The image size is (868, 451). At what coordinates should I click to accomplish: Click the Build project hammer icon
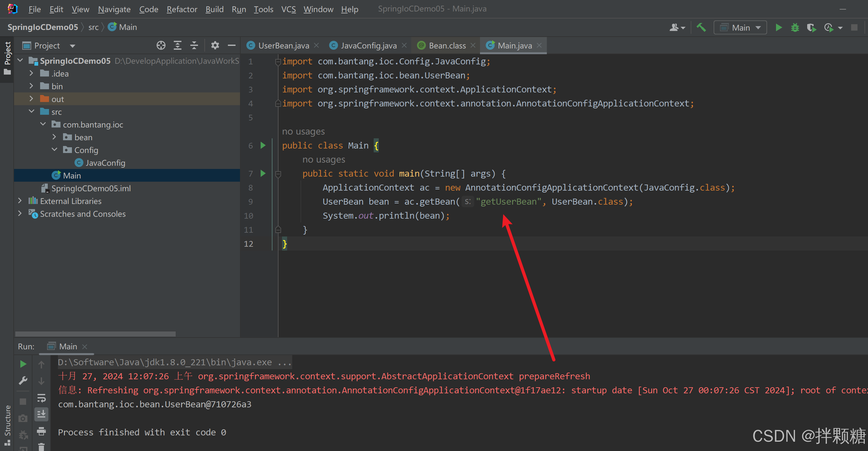coord(701,27)
